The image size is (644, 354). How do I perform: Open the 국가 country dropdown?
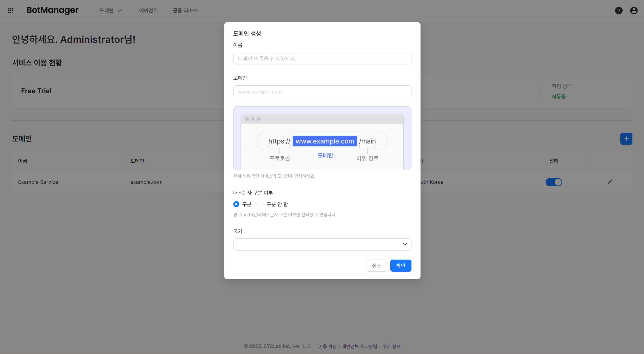pos(322,244)
